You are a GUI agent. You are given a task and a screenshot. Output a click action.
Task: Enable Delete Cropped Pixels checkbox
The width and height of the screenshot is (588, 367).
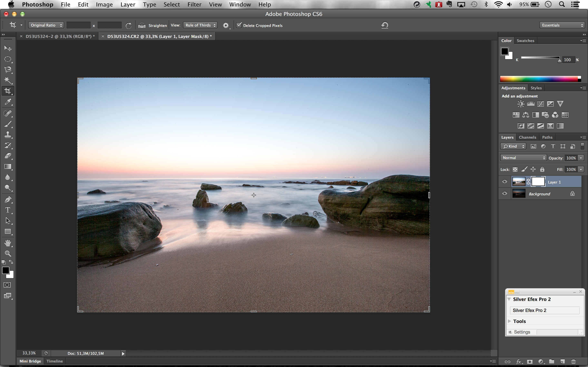[x=238, y=25]
